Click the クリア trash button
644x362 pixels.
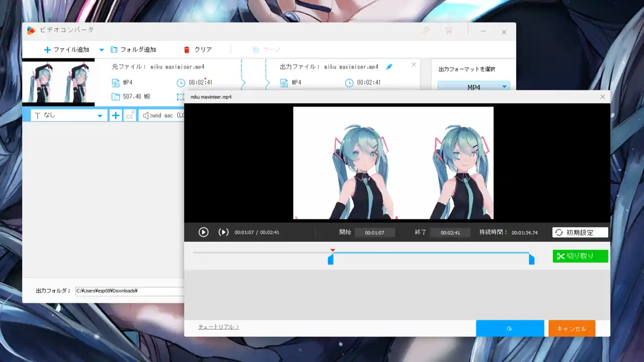coord(197,50)
